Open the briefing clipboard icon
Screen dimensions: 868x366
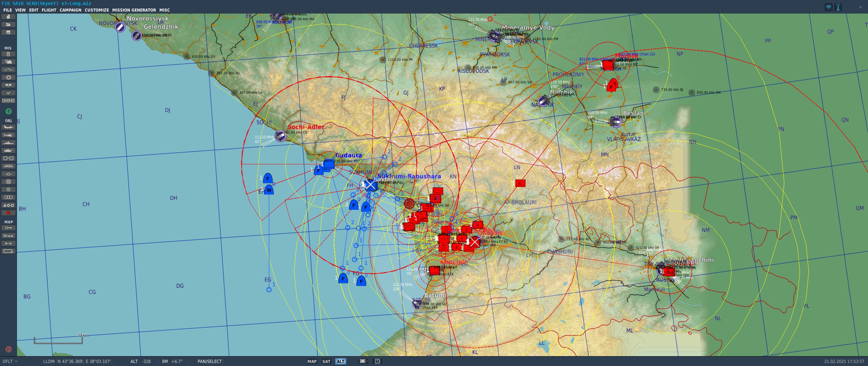[8, 54]
